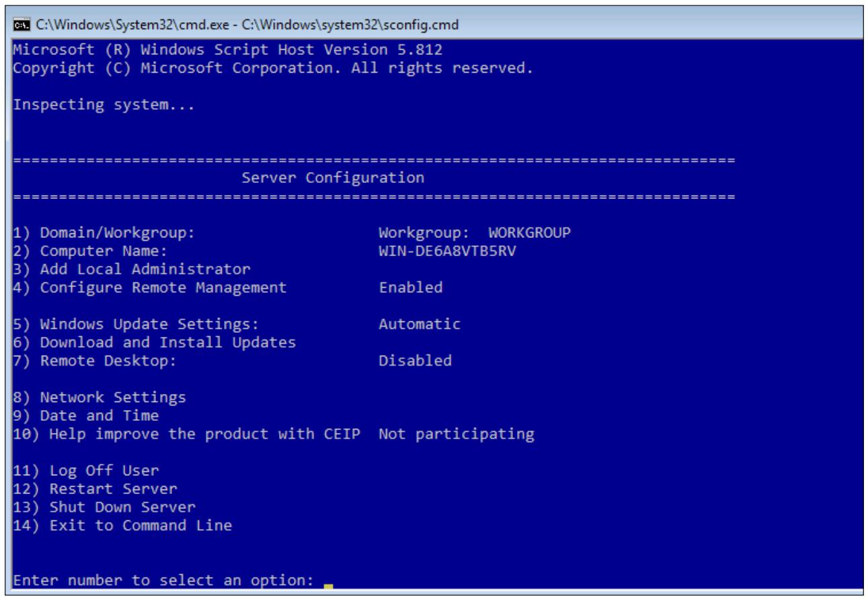Click the Server Configuration heading text

[x=333, y=178]
